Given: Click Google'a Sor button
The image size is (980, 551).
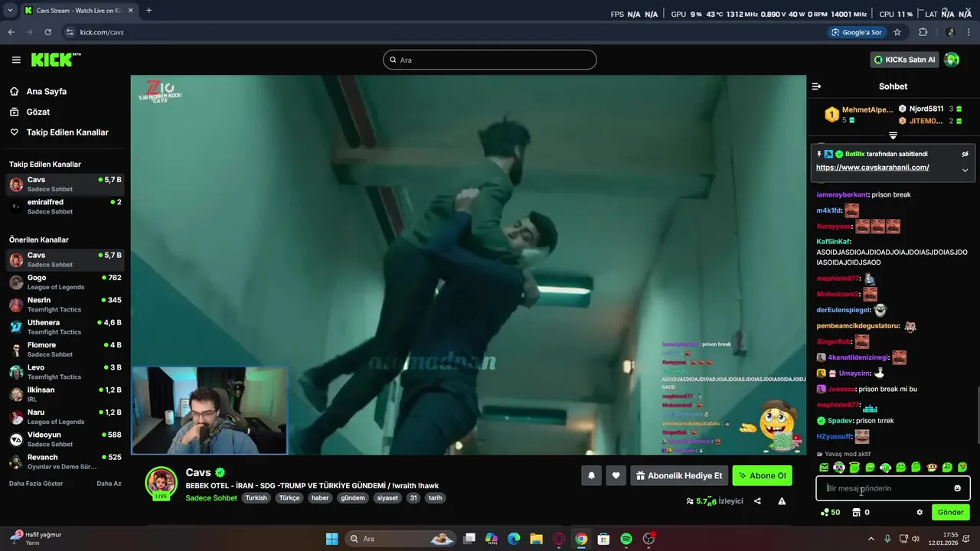Looking at the screenshot, I should click(x=857, y=32).
